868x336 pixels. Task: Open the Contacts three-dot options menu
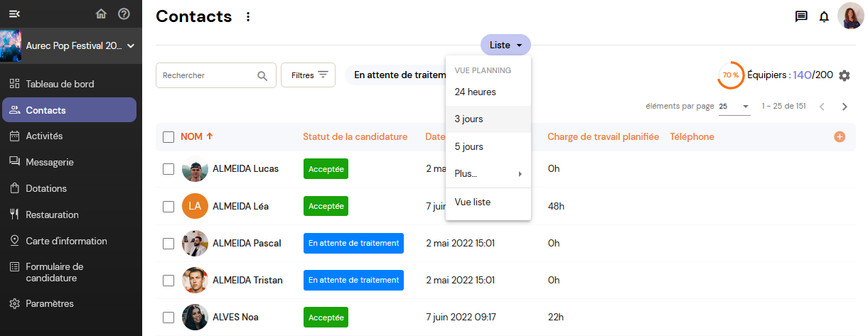point(248,16)
